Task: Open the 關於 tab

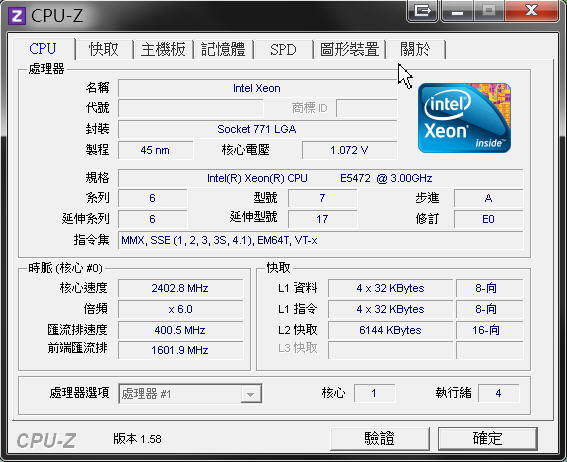Action: [415, 49]
